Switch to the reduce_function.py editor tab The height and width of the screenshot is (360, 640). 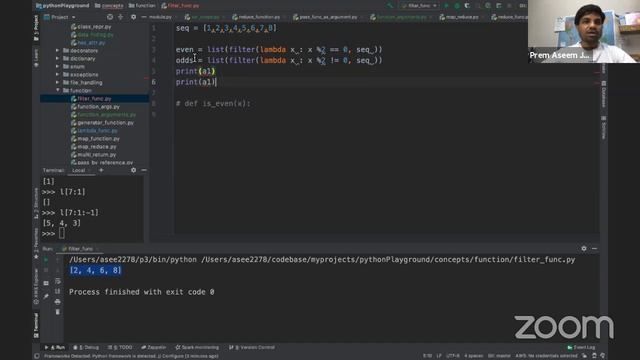pyautogui.click(x=256, y=17)
